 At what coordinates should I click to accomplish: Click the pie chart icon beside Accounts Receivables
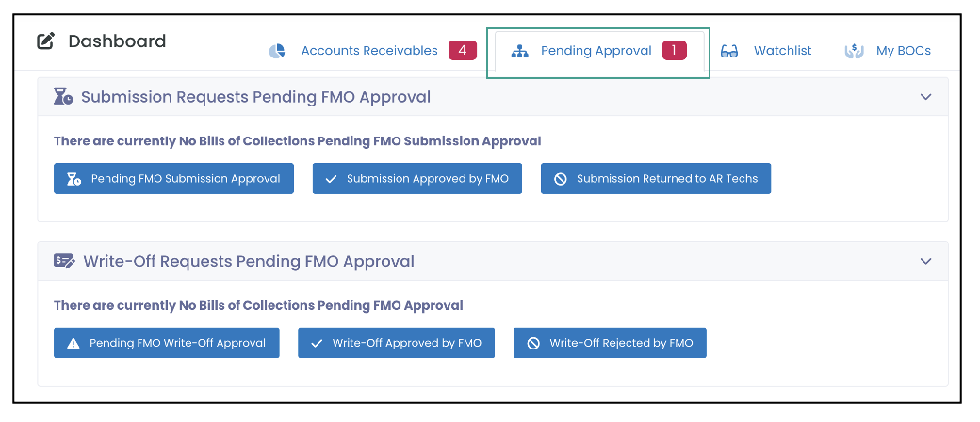pyautogui.click(x=277, y=51)
